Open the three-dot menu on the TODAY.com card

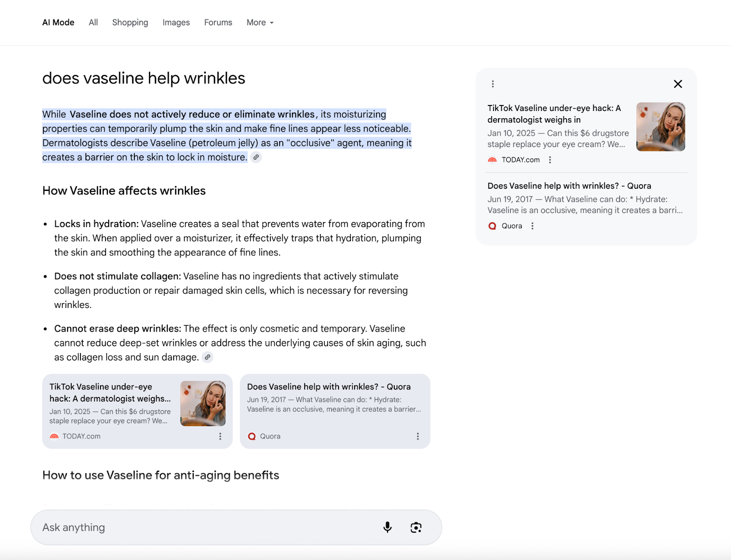(x=220, y=436)
